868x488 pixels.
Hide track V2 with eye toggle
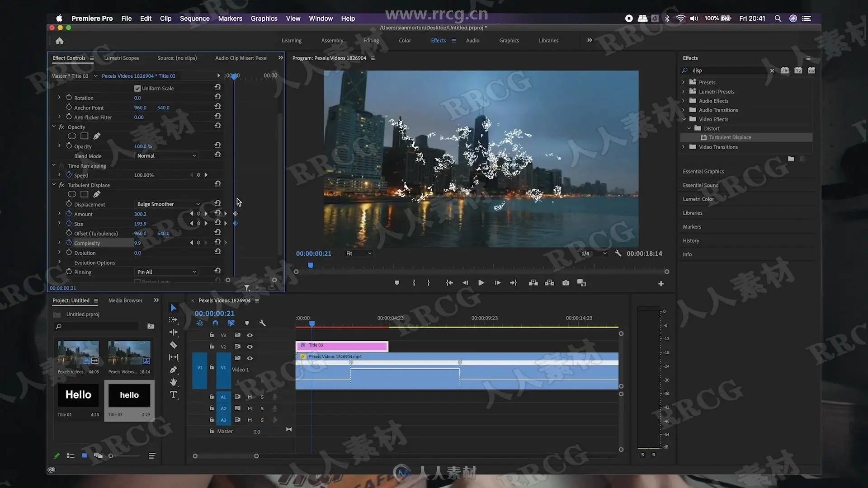click(250, 347)
